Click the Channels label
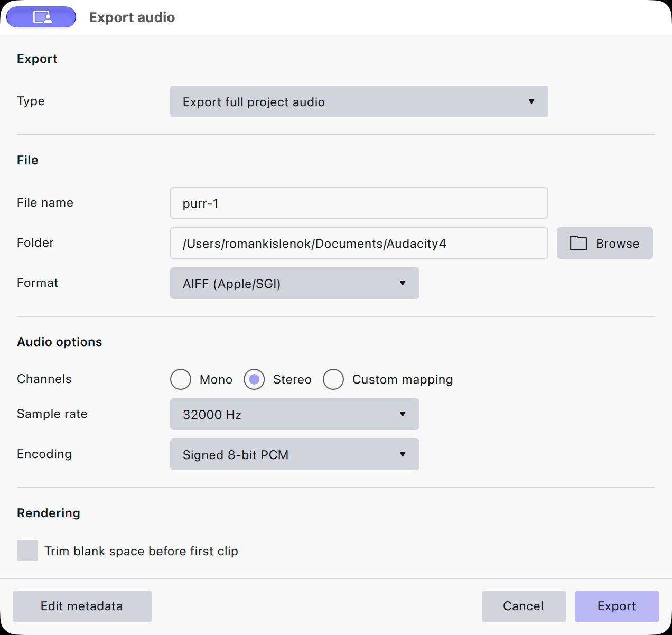672x635 pixels. (x=44, y=379)
